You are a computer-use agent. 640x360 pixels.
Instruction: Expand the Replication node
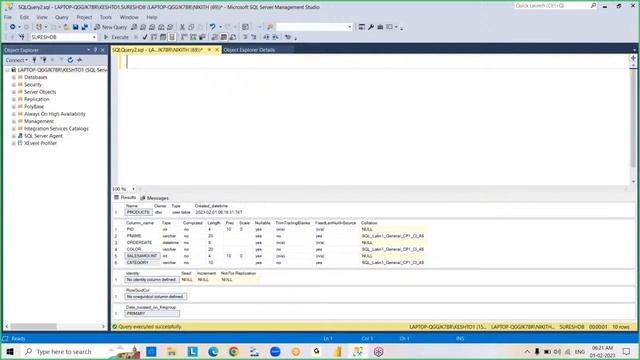point(13,99)
